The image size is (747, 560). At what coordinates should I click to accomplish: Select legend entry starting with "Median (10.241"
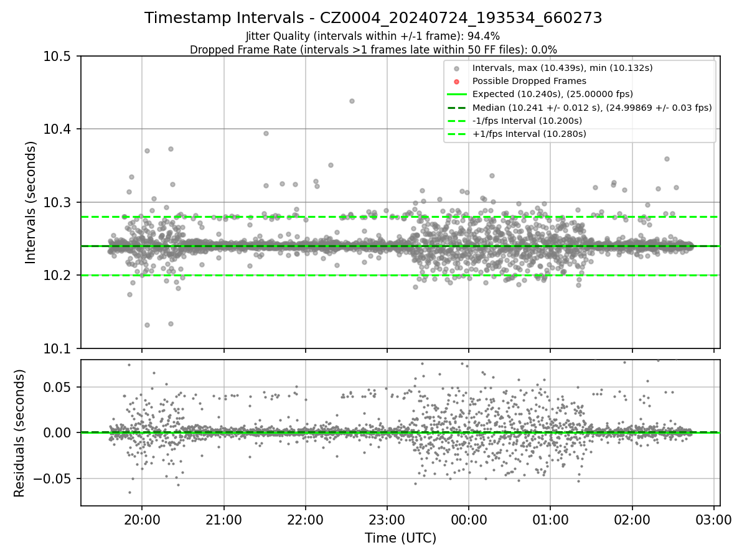coord(592,107)
